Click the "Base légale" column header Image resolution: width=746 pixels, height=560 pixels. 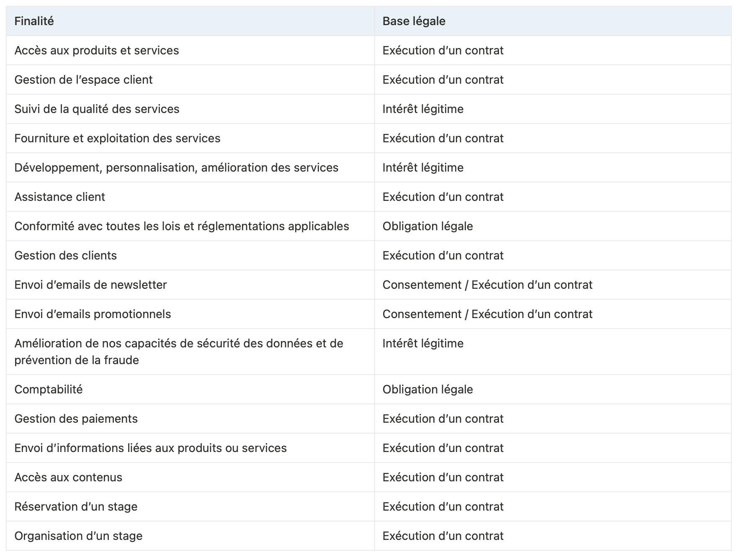(414, 21)
